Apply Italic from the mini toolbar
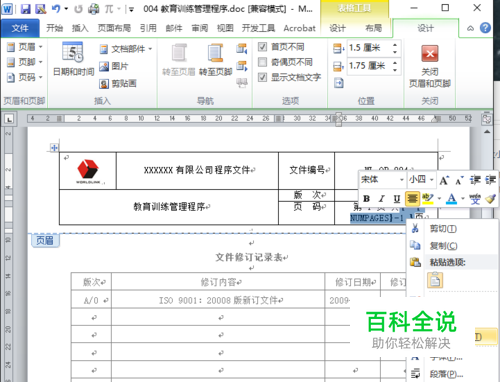 (x=382, y=199)
